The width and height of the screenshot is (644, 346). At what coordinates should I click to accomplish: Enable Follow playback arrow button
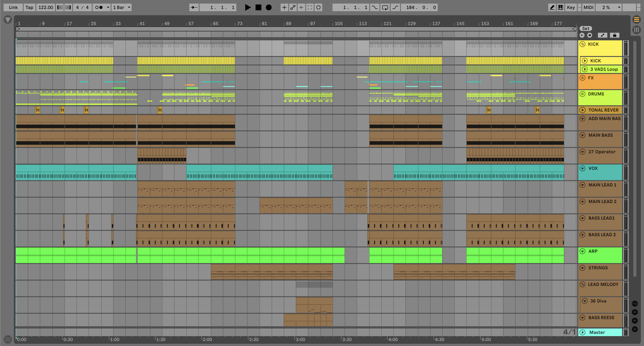(194, 7)
